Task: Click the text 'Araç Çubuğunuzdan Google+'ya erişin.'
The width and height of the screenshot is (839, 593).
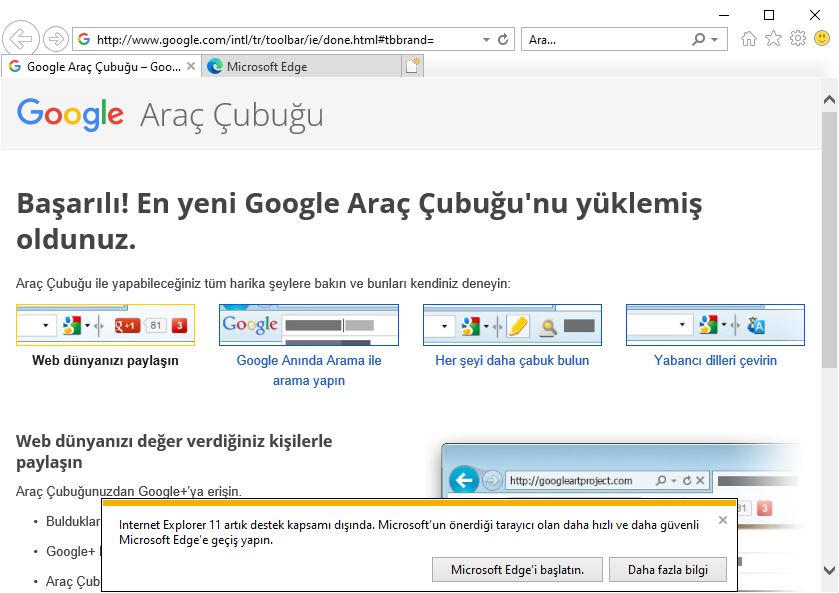Action: [x=129, y=491]
